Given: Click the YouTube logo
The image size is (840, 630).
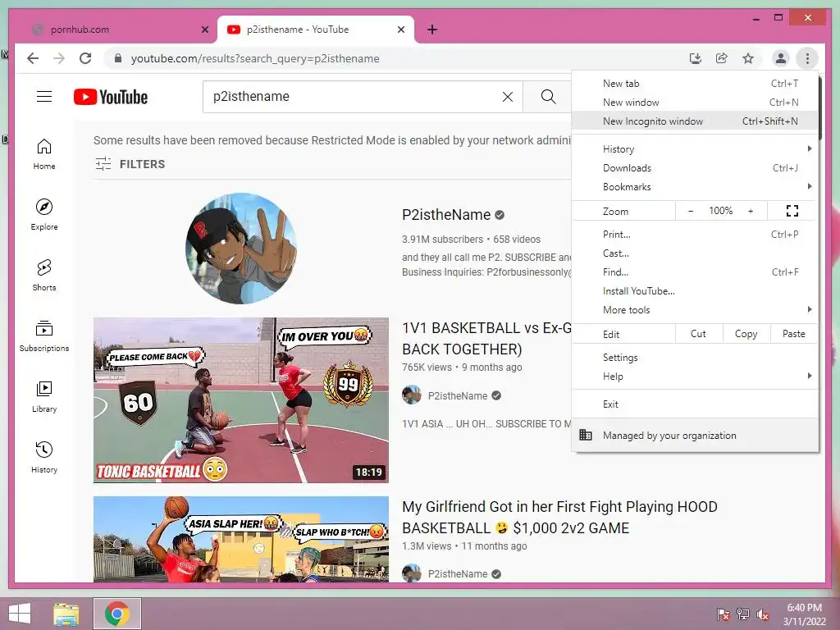Looking at the screenshot, I should (x=111, y=97).
